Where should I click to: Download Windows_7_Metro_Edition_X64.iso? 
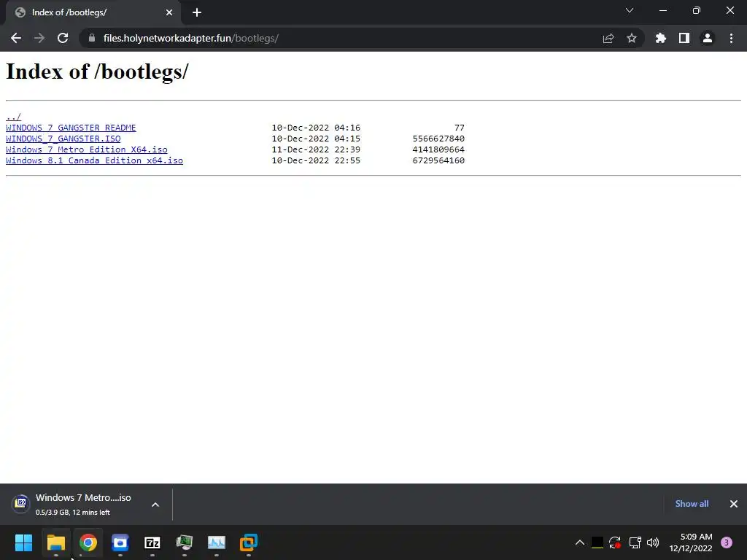(87, 149)
